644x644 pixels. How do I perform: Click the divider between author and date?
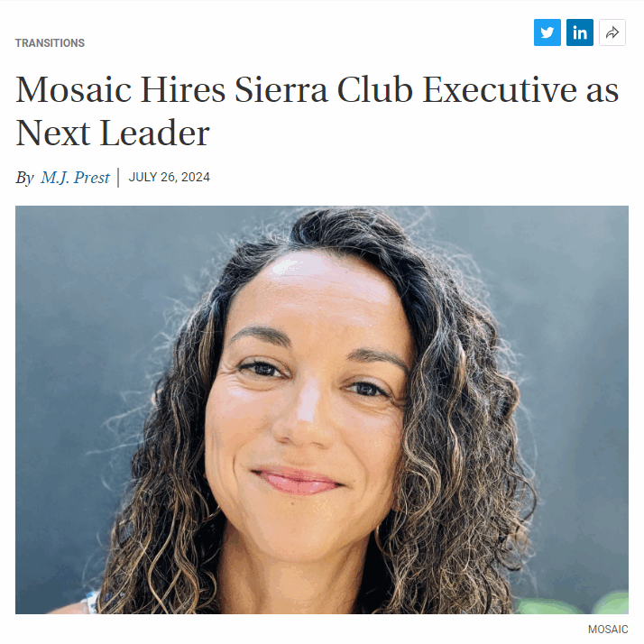[118, 178]
